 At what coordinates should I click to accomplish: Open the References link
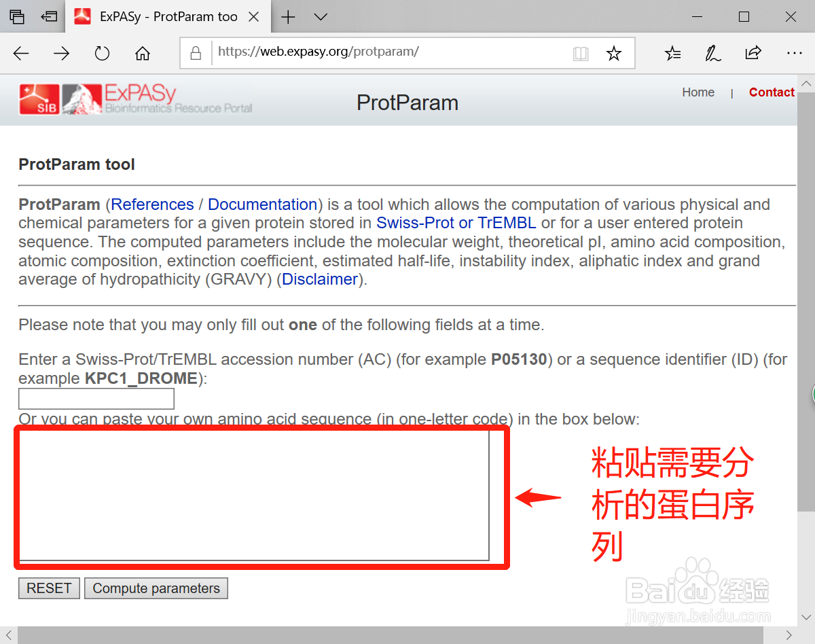pyautogui.click(x=152, y=204)
